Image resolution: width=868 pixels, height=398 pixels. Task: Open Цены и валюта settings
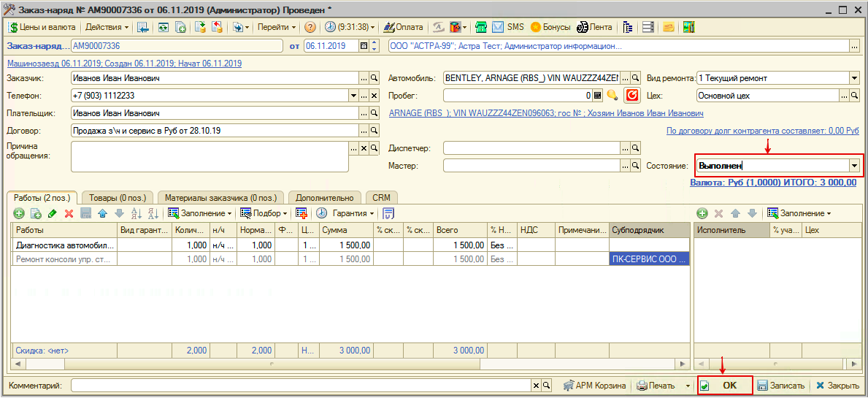pos(42,26)
